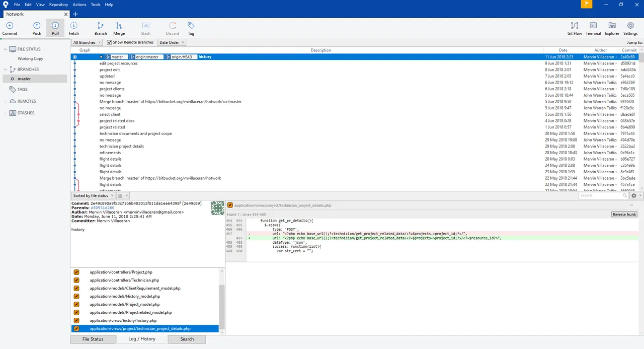Open a new tab with plus icon

[75, 14]
